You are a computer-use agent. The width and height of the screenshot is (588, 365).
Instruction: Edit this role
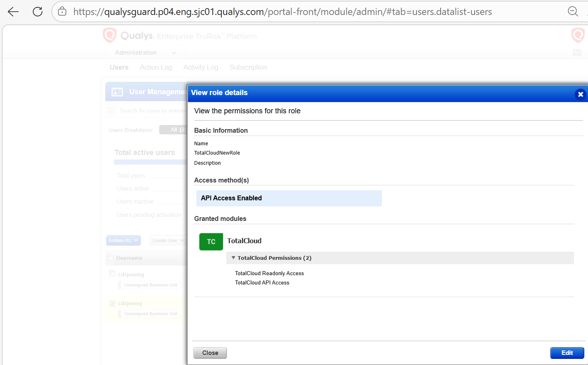pyautogui.click(x=567, y=353)
